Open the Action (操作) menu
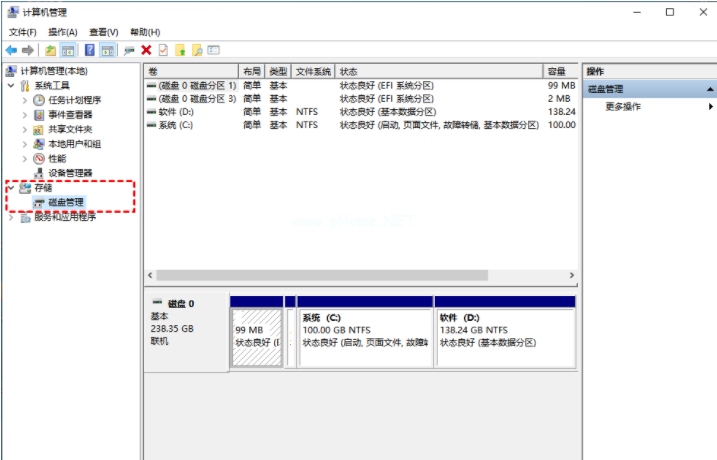 [x=62, y=32]
